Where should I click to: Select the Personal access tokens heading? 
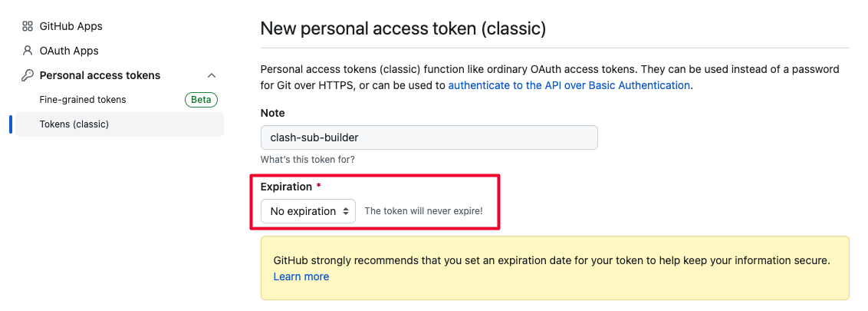(100, 75)
